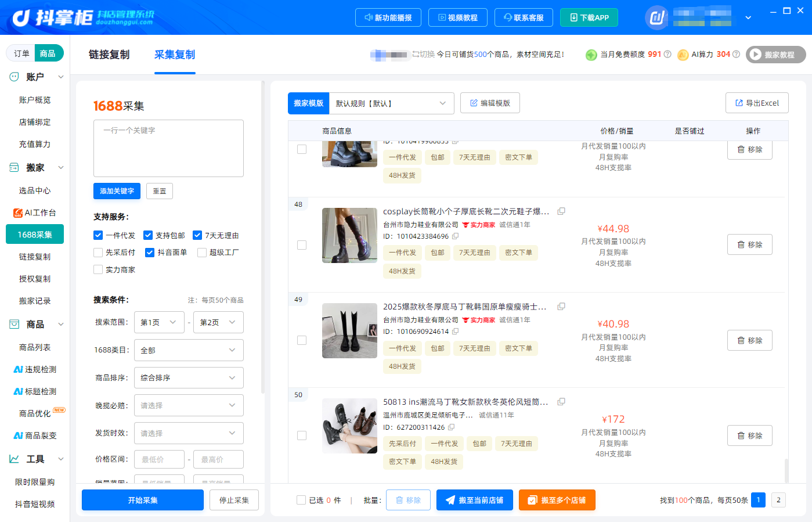The width and height of the screenshot is (812, 522).
Task: Open 搬家记录 in sidebar menu
Action: point(35,301)
